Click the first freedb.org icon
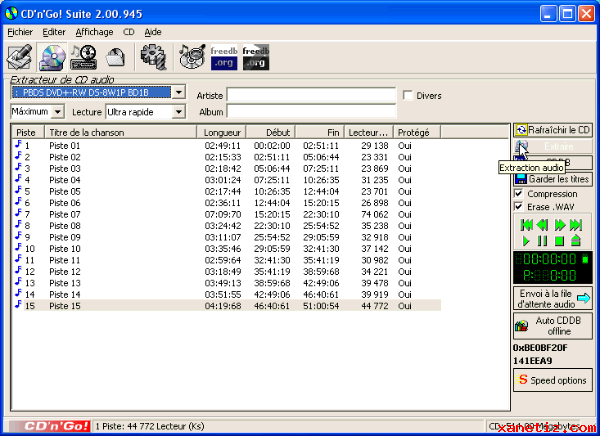Viewport: 600px width, 436px height. click(224, 57)
